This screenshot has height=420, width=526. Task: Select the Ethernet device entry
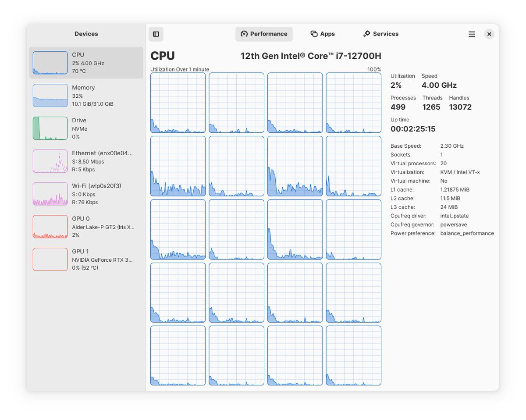pos(86,161)
